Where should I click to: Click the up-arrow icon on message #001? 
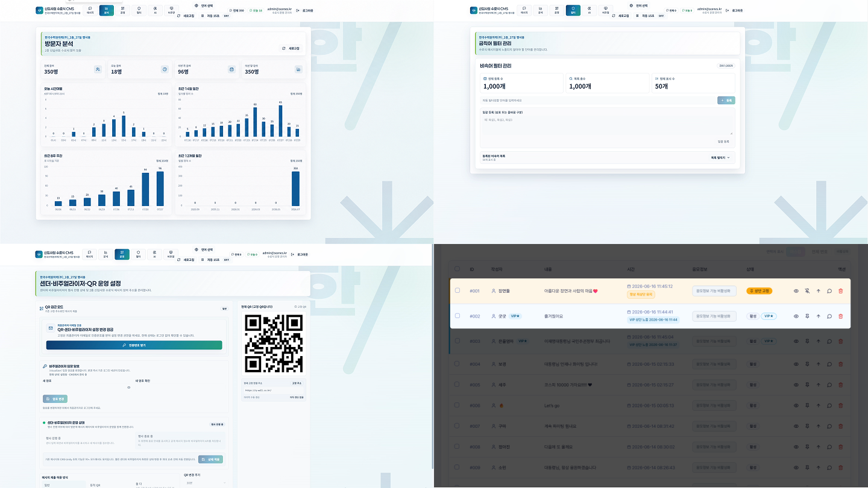818,291
